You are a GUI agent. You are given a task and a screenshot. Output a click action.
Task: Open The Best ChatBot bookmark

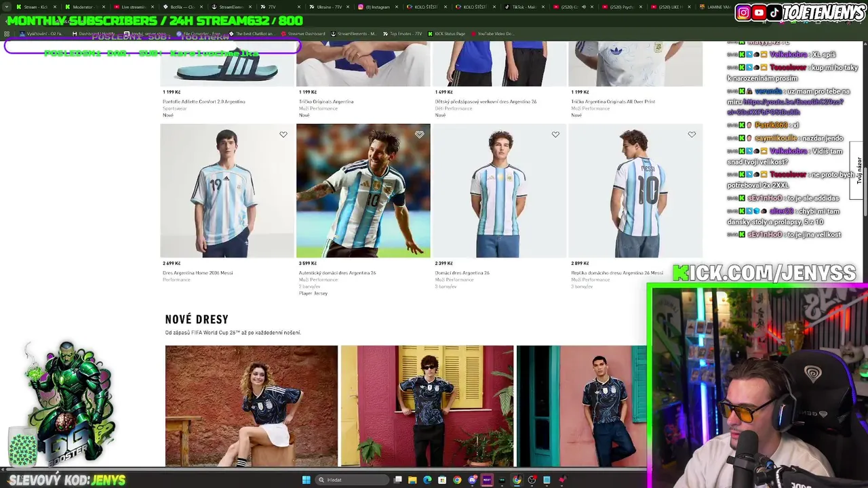pyautogui.click(x=252, y=34)
